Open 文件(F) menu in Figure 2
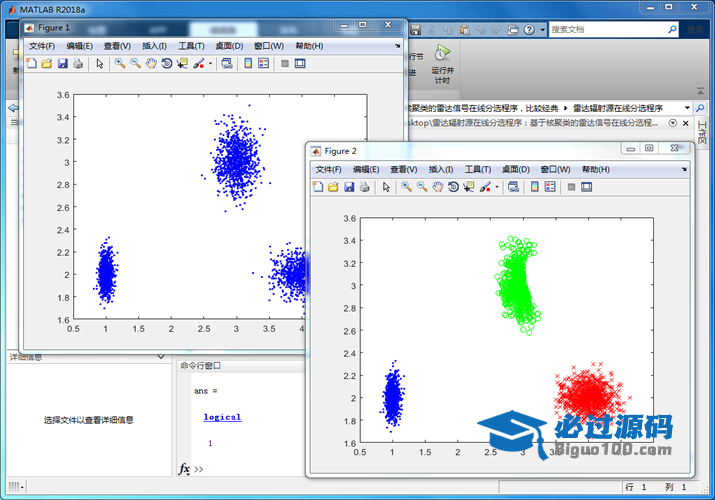The image size is (715, 500). click(x=329, y=170)
